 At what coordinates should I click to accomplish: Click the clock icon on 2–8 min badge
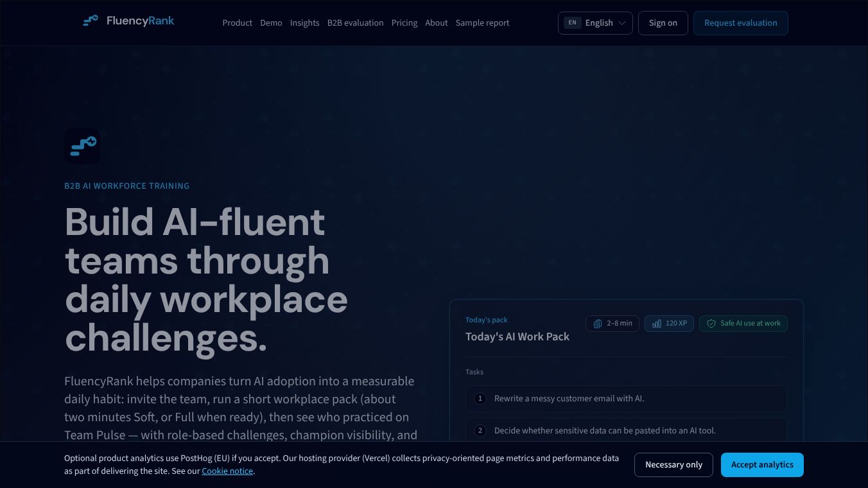click(598, 324)
